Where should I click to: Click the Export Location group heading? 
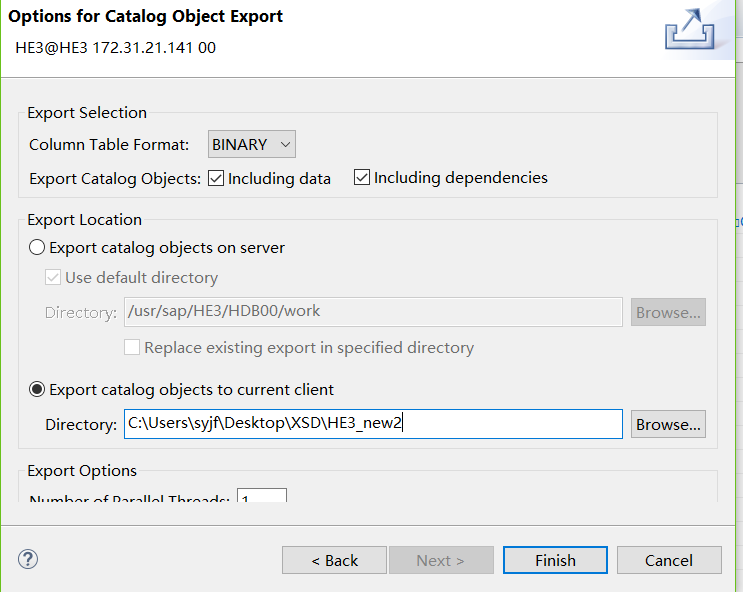click(84, 220)
